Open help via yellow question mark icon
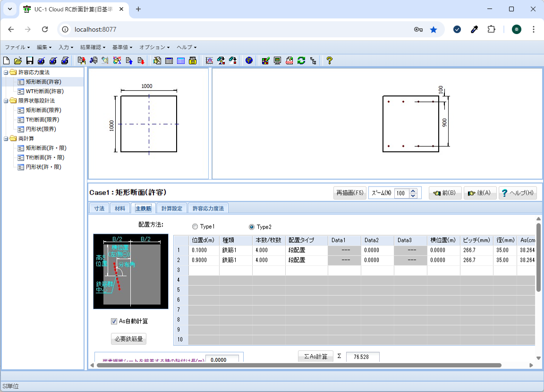This screenshot has width=544, height=392. pos(329,60)
